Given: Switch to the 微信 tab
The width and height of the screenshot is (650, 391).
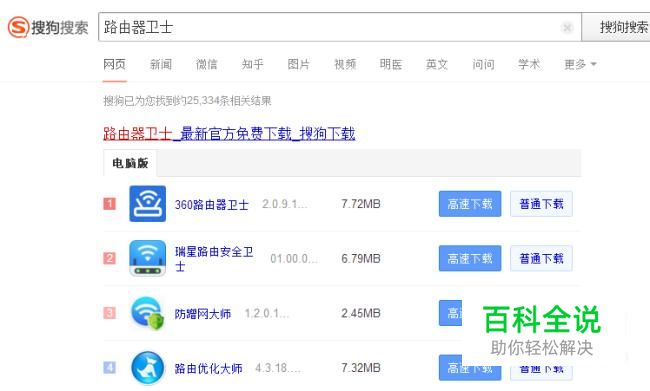Looking at the screenshot, I should [206, 64].
